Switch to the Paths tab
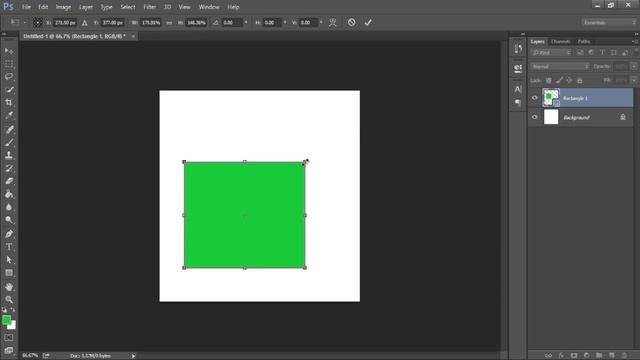 (584, 41)
